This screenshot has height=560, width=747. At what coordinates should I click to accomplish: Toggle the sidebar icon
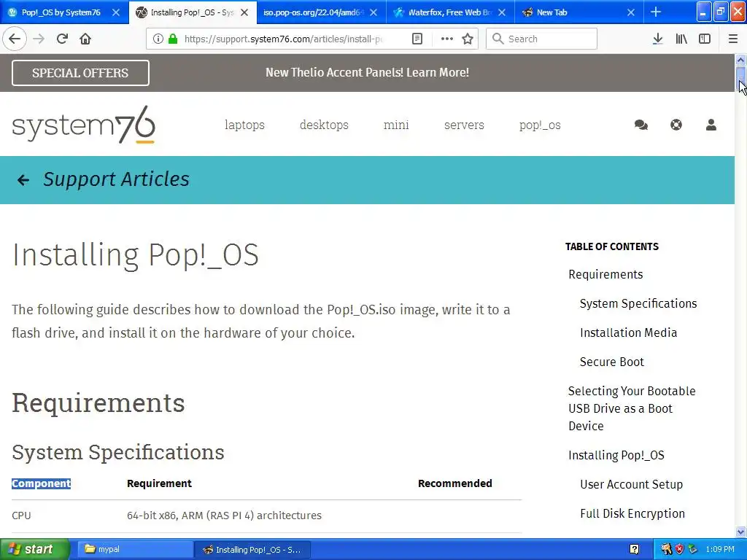tap(705, 39)
